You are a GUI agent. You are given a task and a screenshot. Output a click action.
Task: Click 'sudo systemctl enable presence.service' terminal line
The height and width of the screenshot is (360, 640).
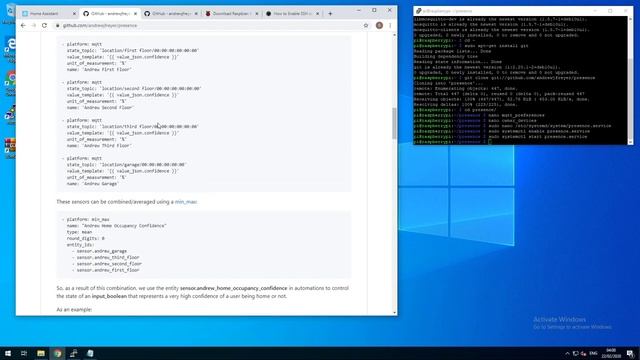tap(539, 131)
